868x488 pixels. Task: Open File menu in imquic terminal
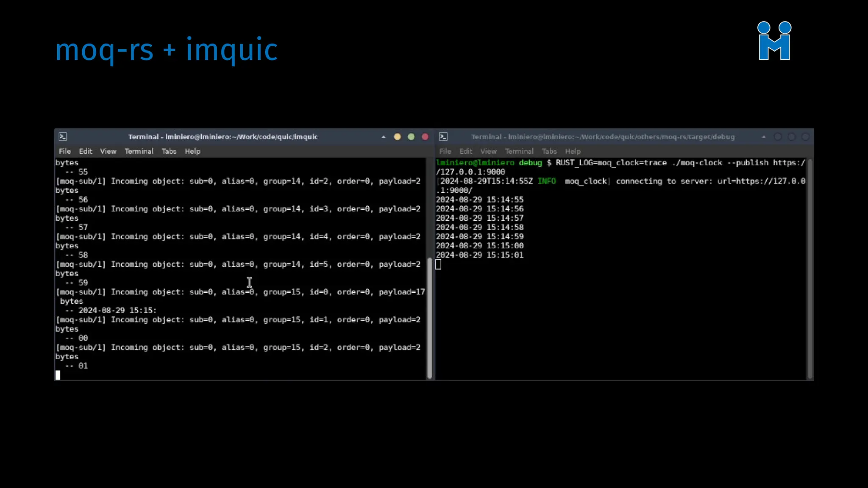coord(65,151)
